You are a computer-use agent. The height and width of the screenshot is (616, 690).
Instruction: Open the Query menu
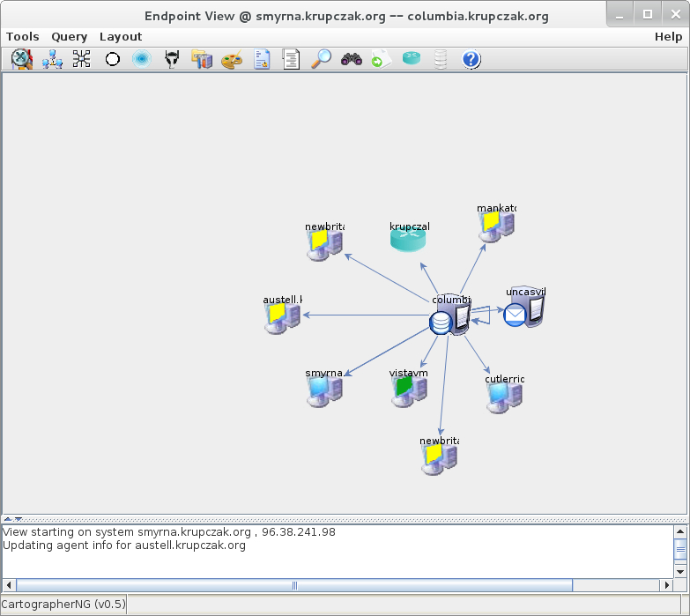click(69, 36)
